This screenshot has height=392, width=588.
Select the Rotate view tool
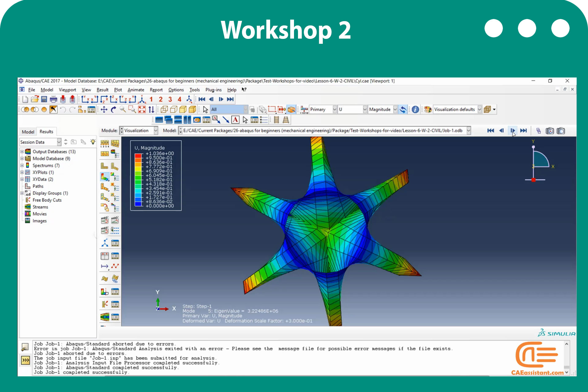coord(114,109)
